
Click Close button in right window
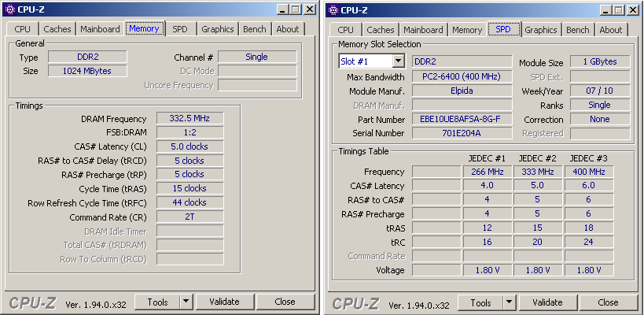pyautogui.click(x=609, y=303)
